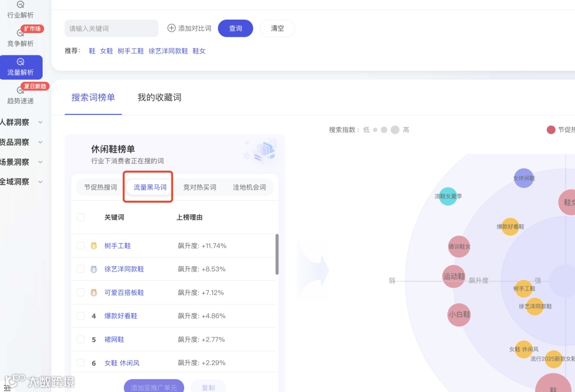Click the silver medal icon for 徐艺洋同款鞋

[x=94, y=269]
